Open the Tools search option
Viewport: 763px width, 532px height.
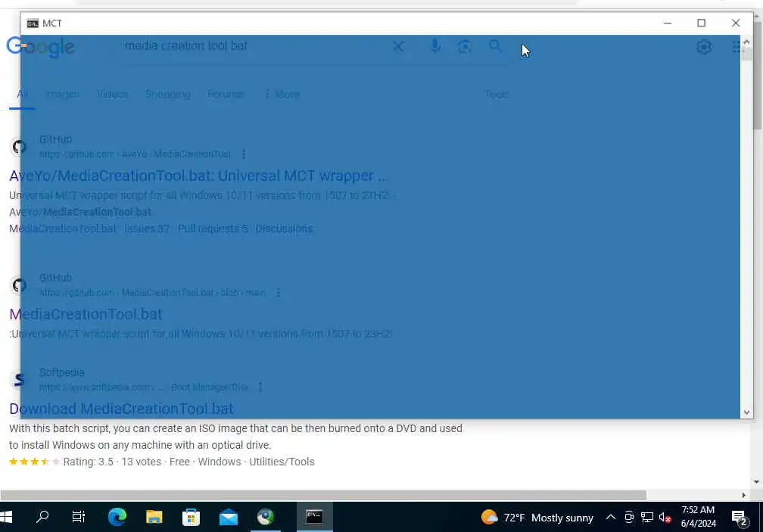[497, 94]
